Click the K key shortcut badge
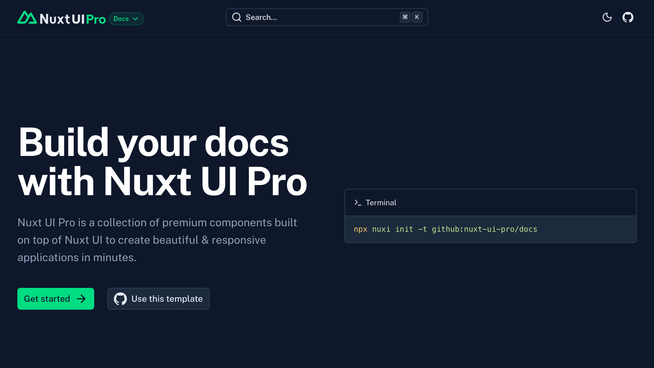 pyautogui.click(x=417, y=17)
